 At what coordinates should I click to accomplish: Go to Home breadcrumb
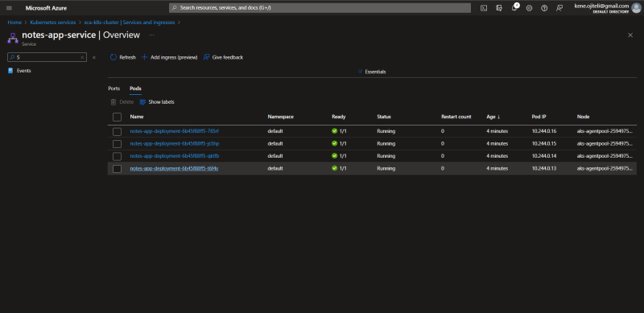click(14, 23)
